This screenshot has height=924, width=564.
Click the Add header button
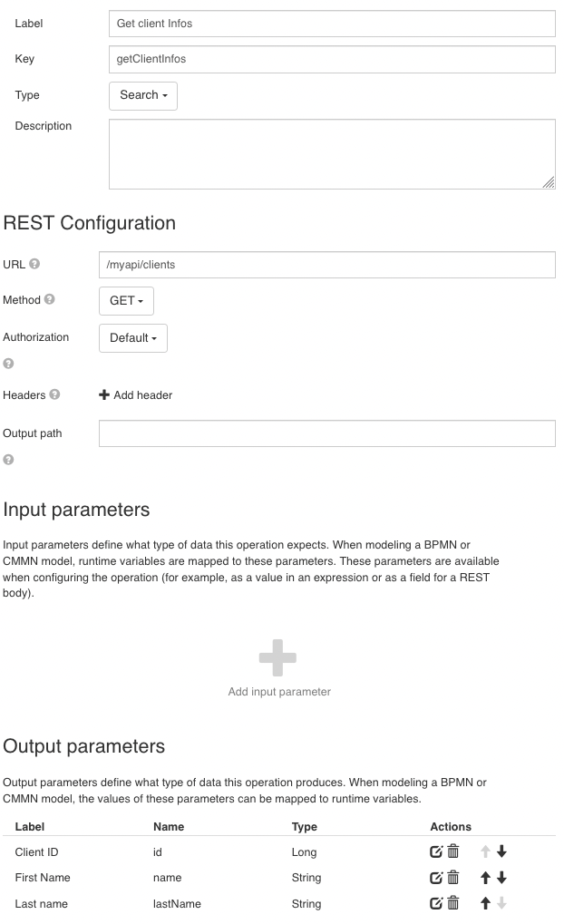[136, 395]
